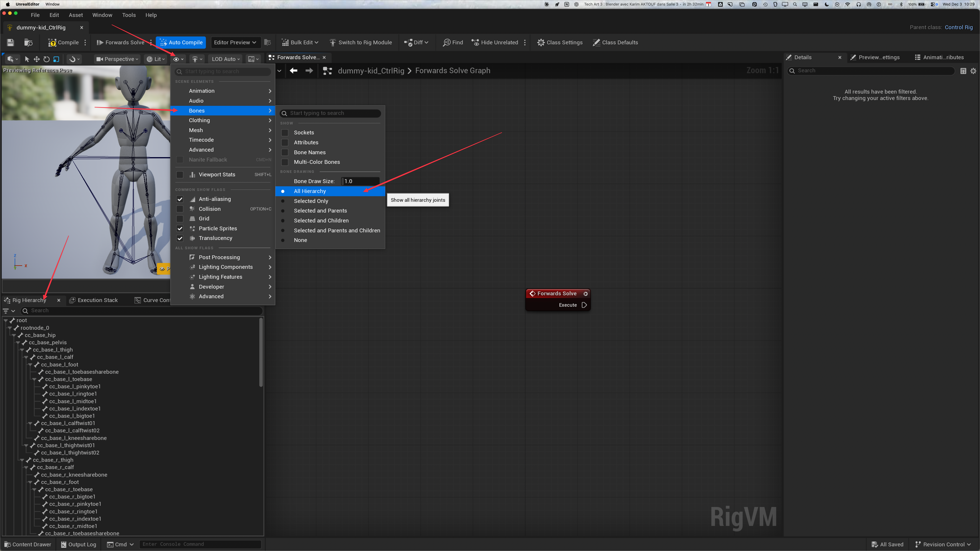The height and width of the screenshot is (551, 980).
Task: Click the Hide Unrelated nodes icon
Action: [x=475, y=43]
